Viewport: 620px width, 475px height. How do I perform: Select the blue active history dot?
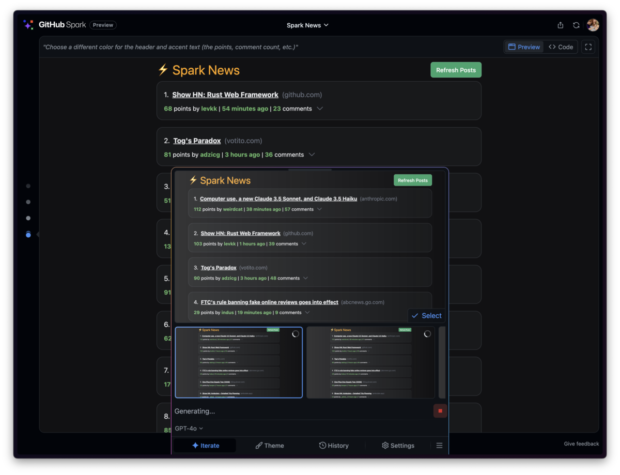point(28,234)
